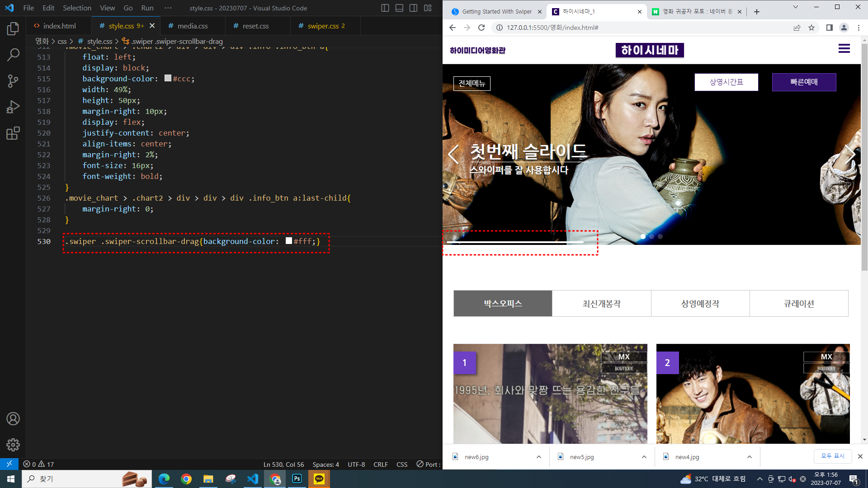
Task: Open the Selection menu
Action: tap(77, 8)
